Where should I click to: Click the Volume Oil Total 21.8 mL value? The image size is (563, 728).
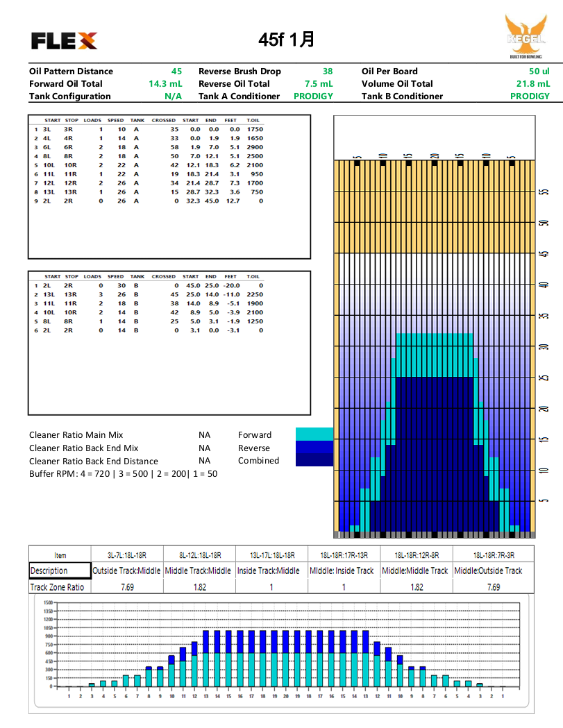click(x=532, y=84)
